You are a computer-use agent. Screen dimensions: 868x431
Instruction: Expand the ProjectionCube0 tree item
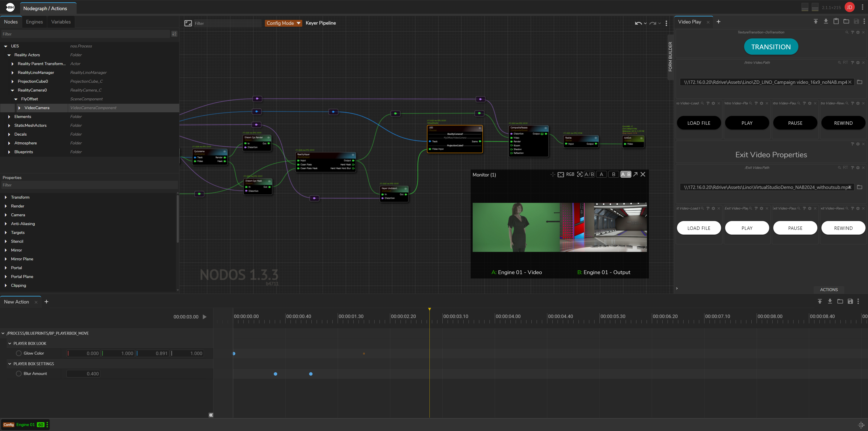point(12,81)
